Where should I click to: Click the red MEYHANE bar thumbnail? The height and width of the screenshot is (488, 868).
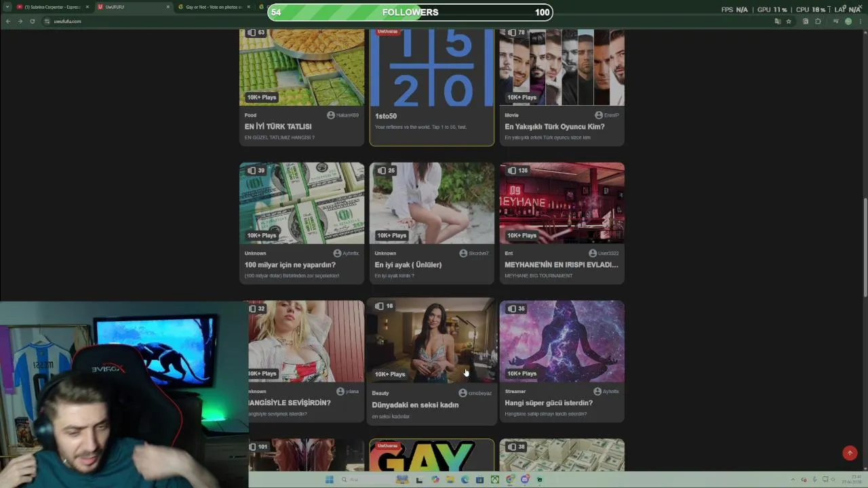pyautogui.click(x=562, y=203)
